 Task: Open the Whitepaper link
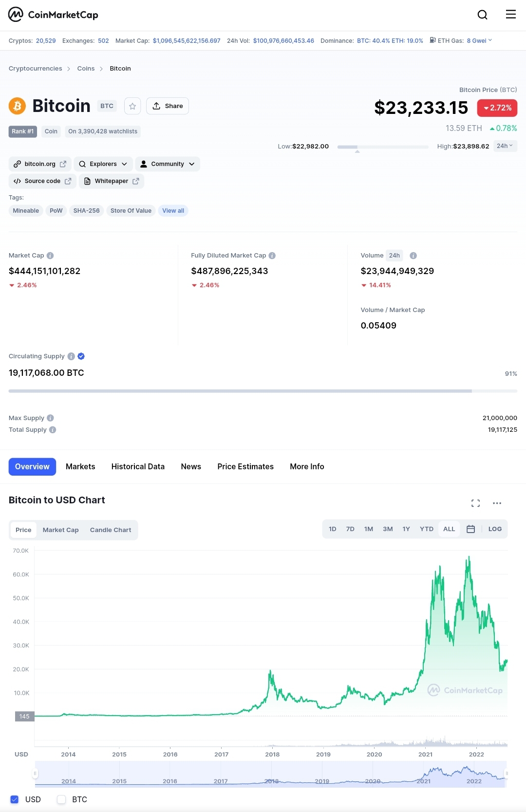pyautogui.click(x=112, y=181)
